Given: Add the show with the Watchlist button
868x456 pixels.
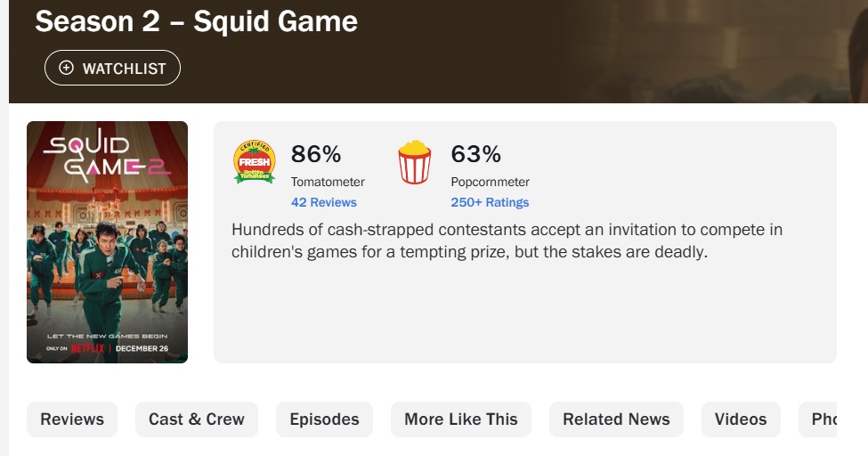Looking at the screenshot, I should tap(112, 68).
